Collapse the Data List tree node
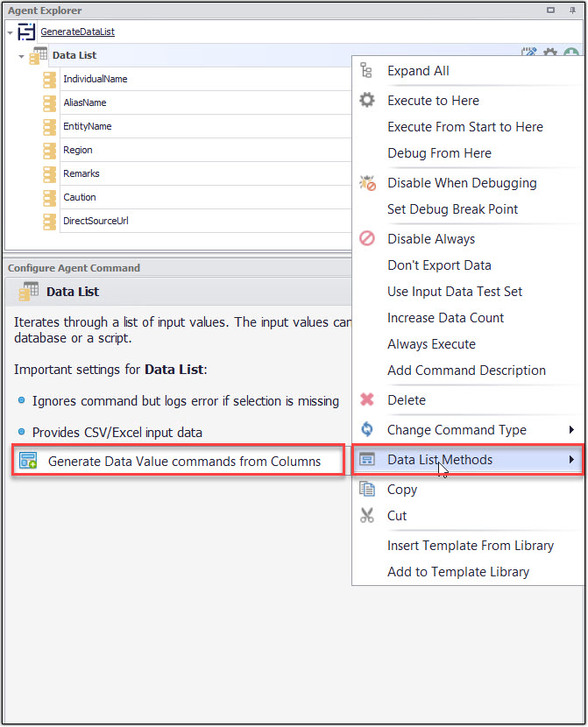Viewport: 588px width, 727px height. coord(21,56)
